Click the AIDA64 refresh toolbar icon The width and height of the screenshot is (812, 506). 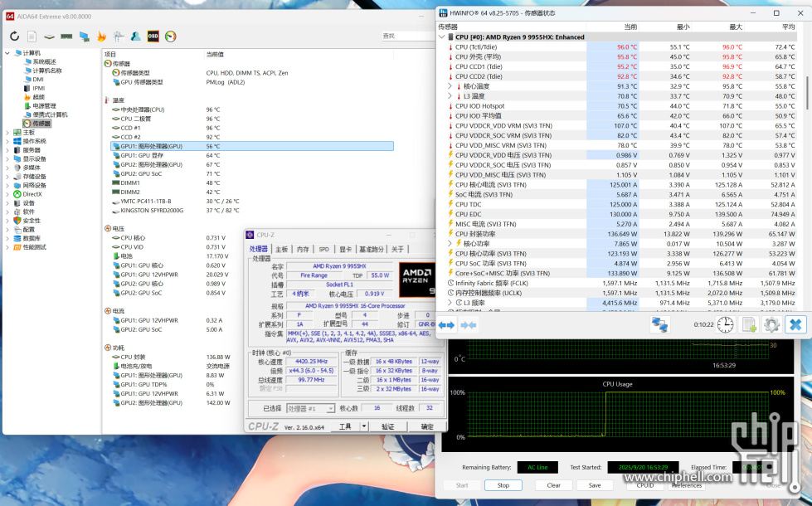(14, 36)
